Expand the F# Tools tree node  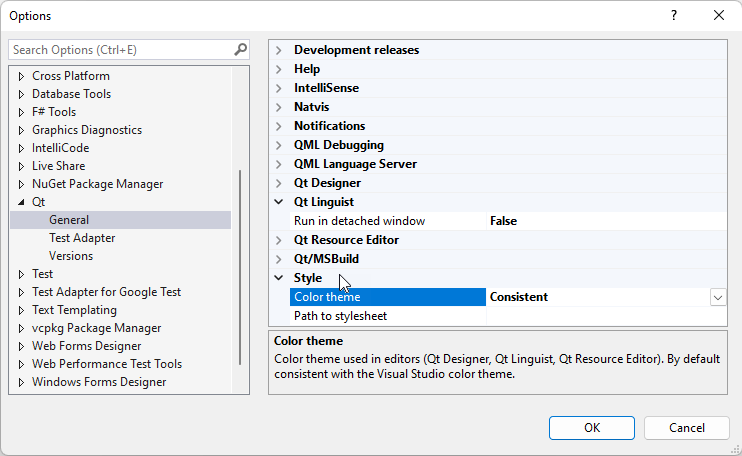pyautogui.click(x=21, y=112)
